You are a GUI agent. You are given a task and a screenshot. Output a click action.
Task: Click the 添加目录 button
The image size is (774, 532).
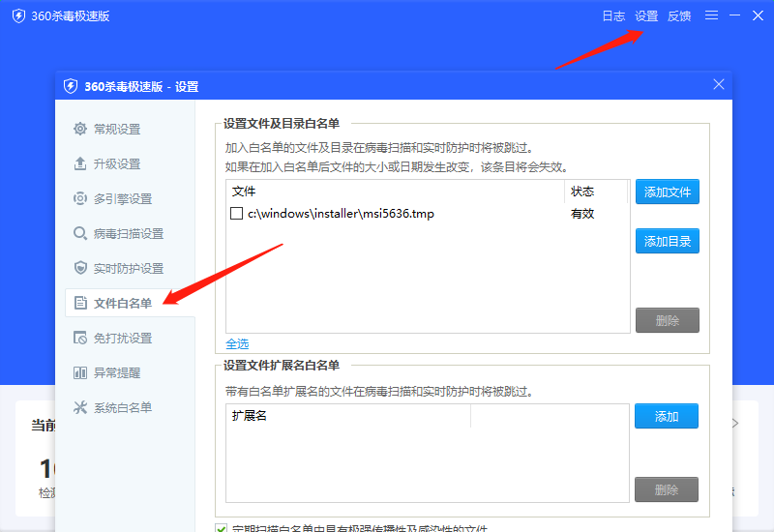coord(668,241)
